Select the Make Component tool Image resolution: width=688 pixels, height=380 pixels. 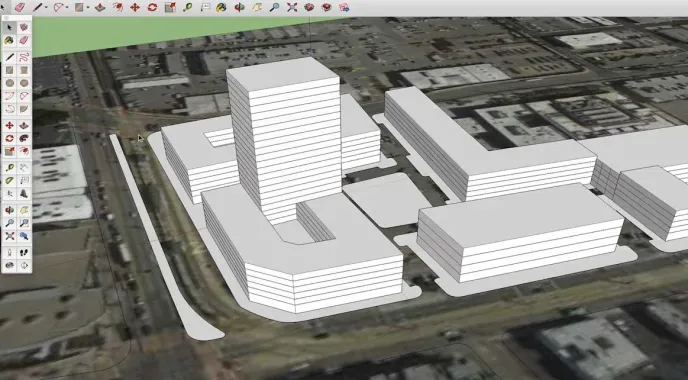24,27
